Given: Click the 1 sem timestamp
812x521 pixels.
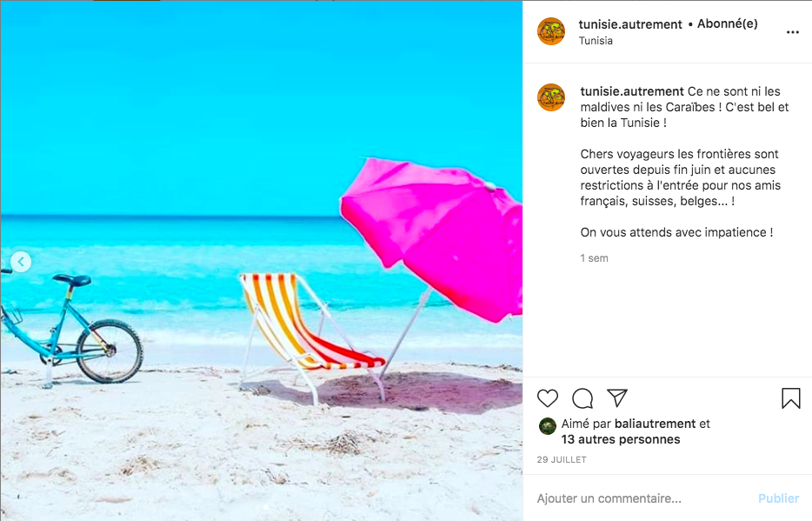Looking at the screenshot, I should click(x=594, y=258).
